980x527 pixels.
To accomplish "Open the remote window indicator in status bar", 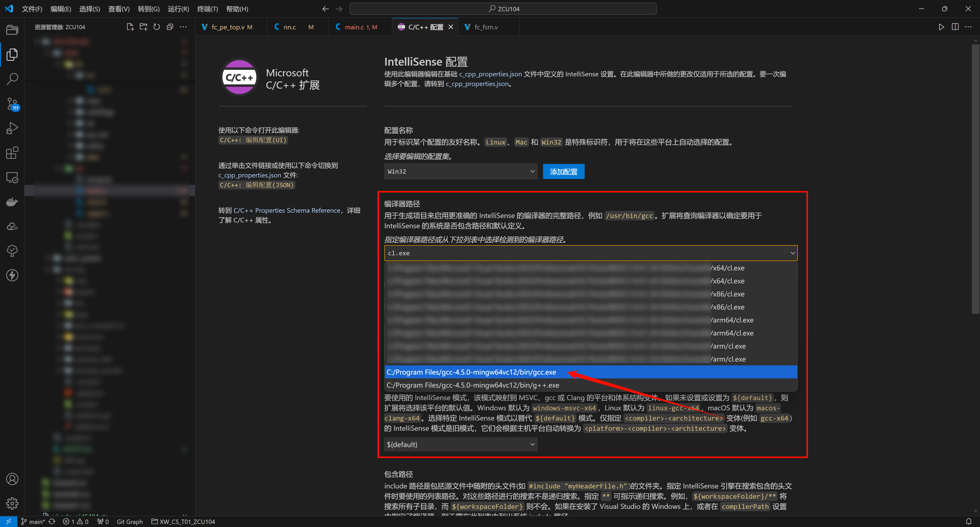I will [8, 522].
